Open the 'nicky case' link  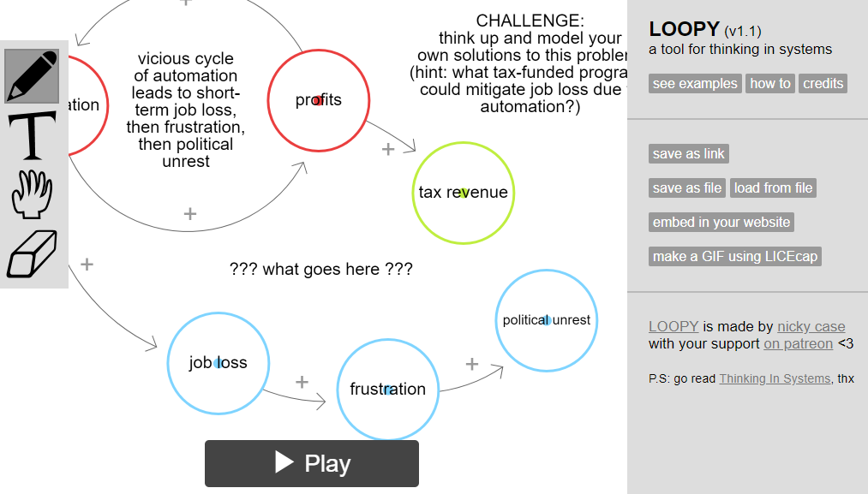(811, 327)
